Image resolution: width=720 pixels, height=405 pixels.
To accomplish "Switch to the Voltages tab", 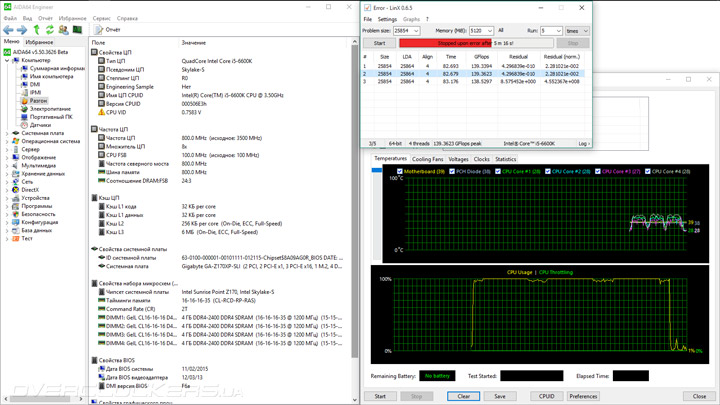I will (458, 159).
